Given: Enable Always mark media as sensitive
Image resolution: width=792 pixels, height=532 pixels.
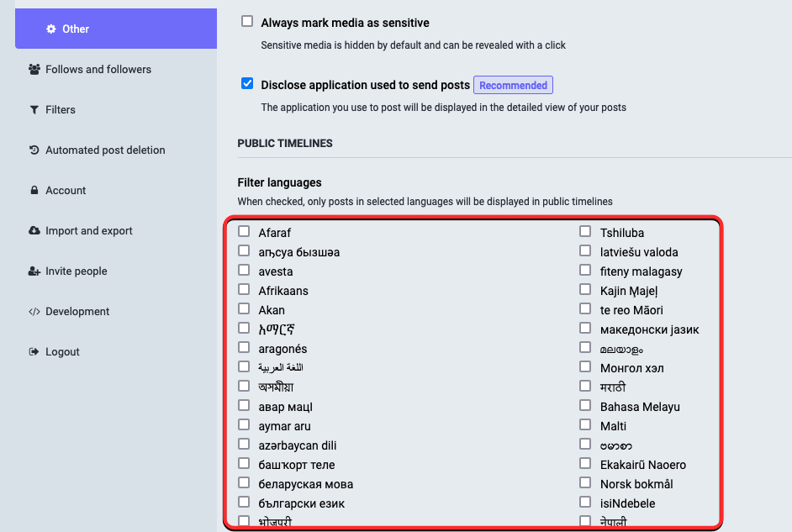Looking at the screenshot, I should click(247, 22).
